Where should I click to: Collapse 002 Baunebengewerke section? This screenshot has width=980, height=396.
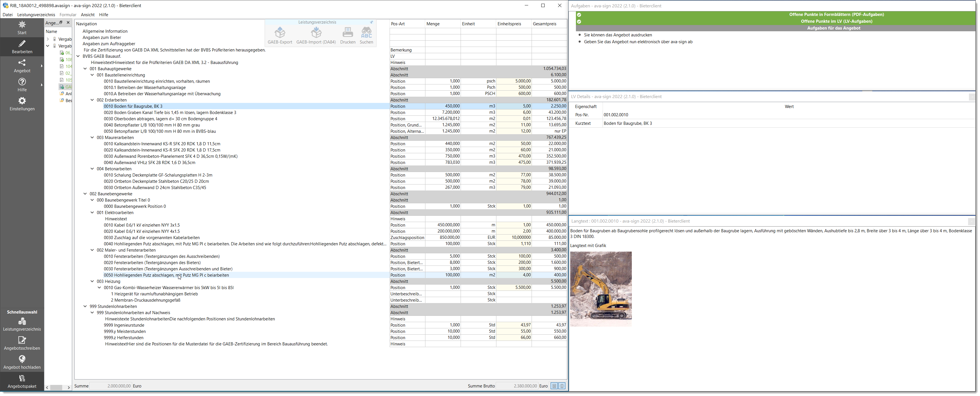click(x=85, y=194)
